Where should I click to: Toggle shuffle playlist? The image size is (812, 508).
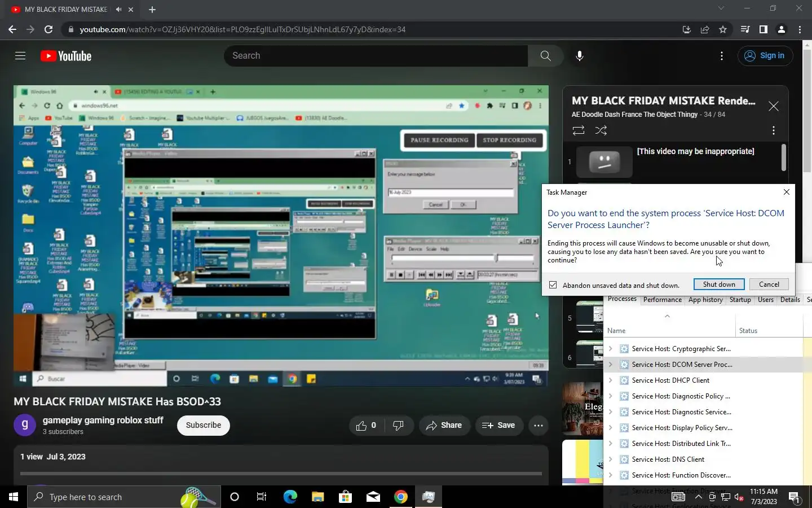(x=601, y=130)
